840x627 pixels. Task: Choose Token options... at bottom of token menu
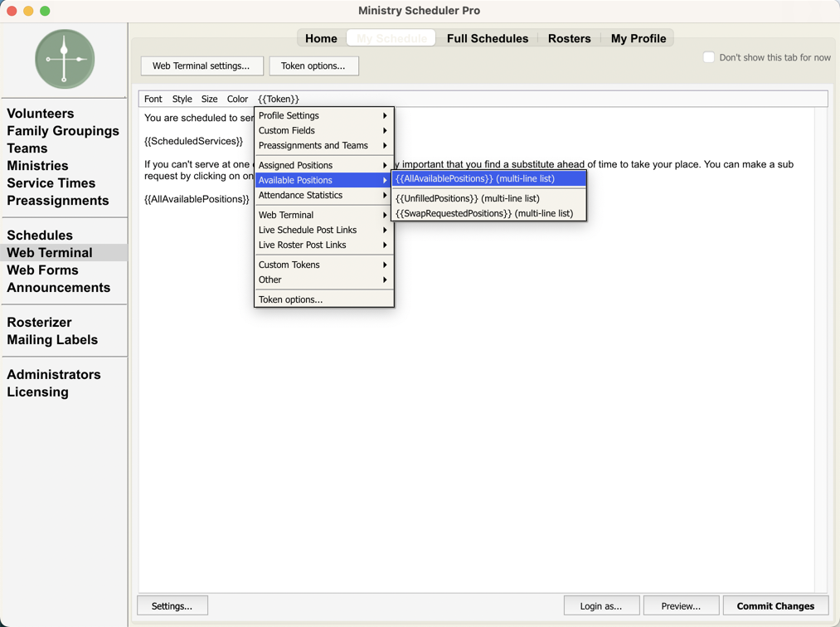click(324, 299)
